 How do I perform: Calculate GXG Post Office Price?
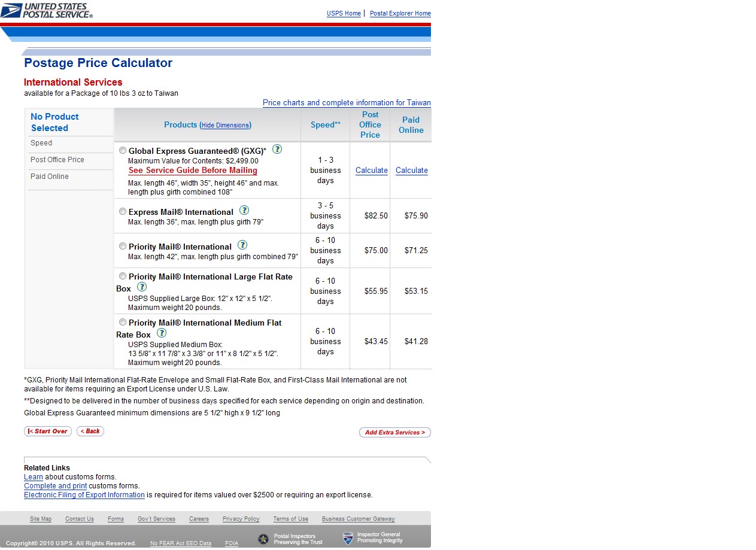click(x=372, y=171)
